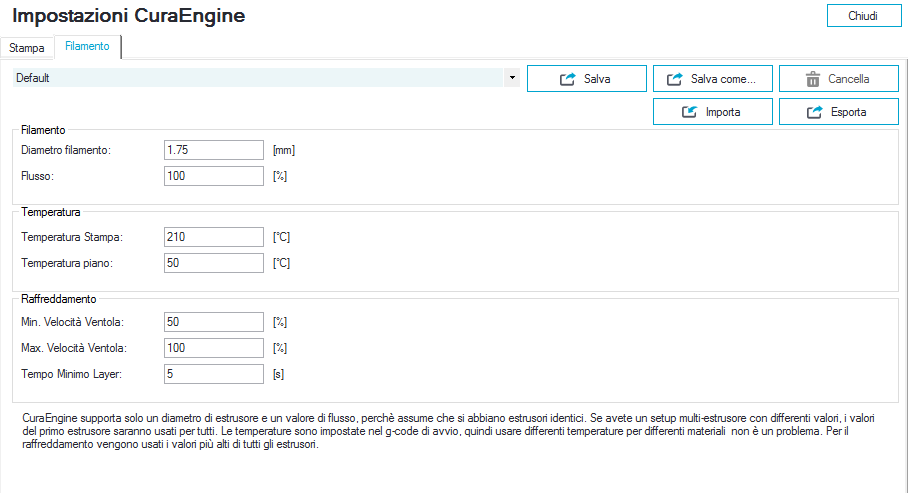Click the Salva come icon

[x=674, y=79]
